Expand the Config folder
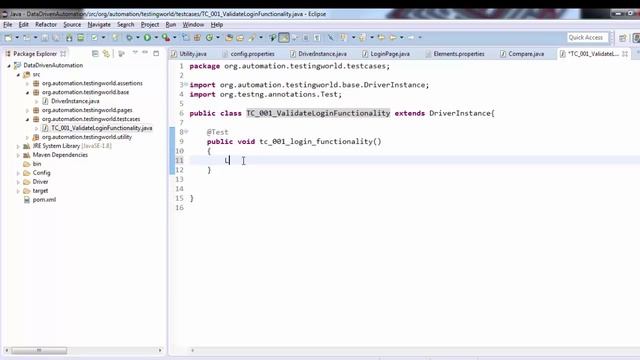The image size is (640, 360). click(x=18, y=173)
